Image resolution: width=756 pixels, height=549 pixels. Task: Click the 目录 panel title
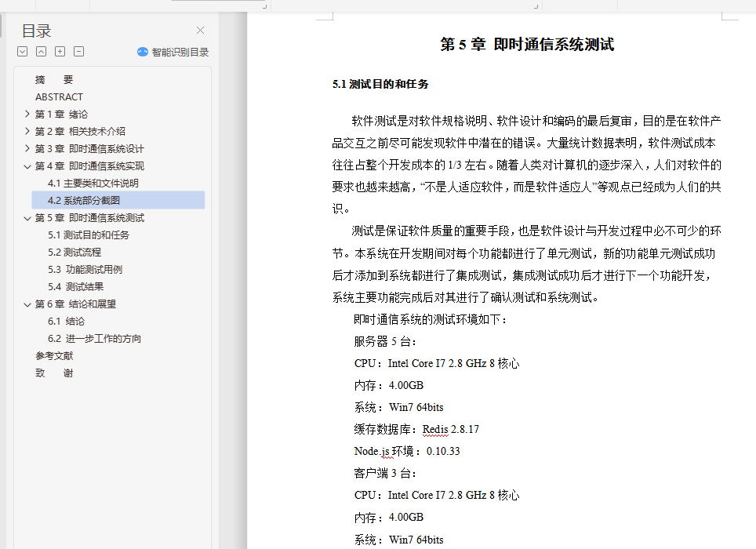[x=37, y=31]
